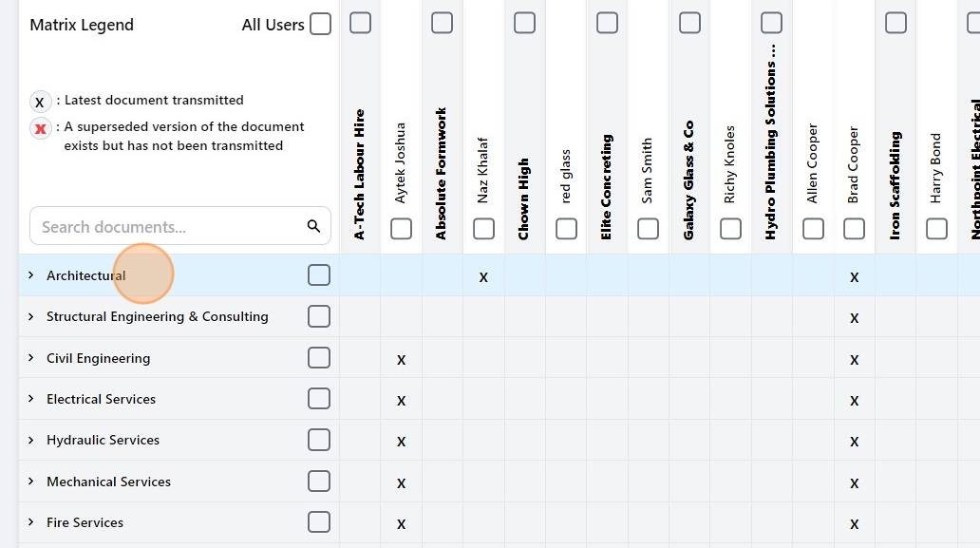This screenshot has width=980, height=548.
Task: Click the X mark for Architectural under Naz Khalaf
Action: [x=483, y=277]
